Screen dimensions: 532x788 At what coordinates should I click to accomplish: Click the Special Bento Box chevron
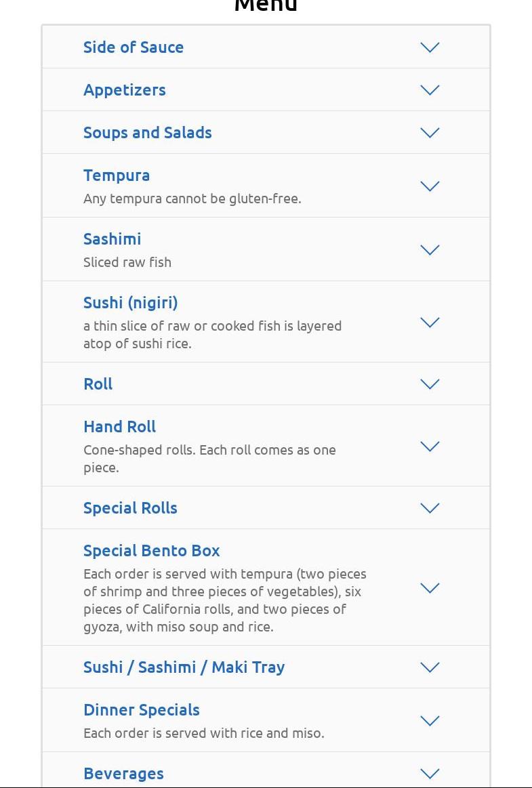[430, 588]
